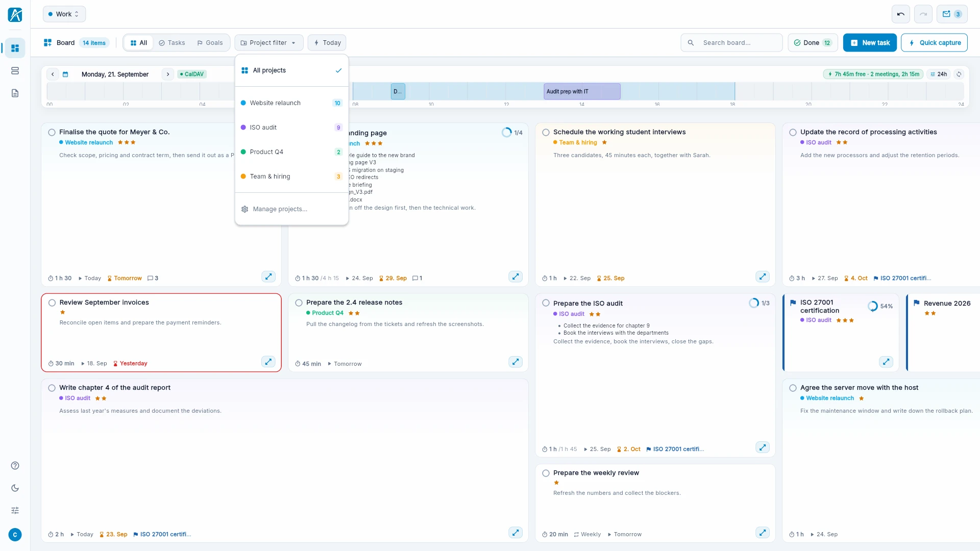The height and width of the screenshot is (551, 980).
Task: Switch to the Tasks tab
Action: [x=171, y=43]
